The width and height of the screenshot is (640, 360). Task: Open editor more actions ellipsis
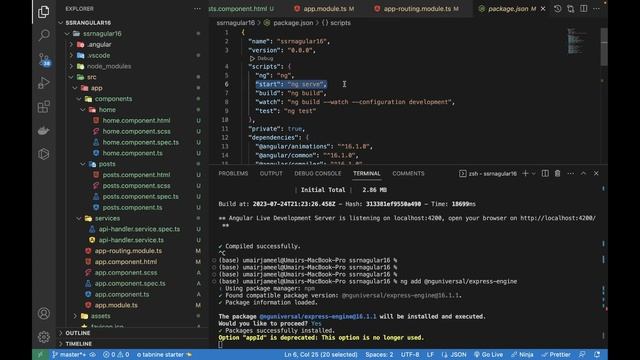(596, 9)
